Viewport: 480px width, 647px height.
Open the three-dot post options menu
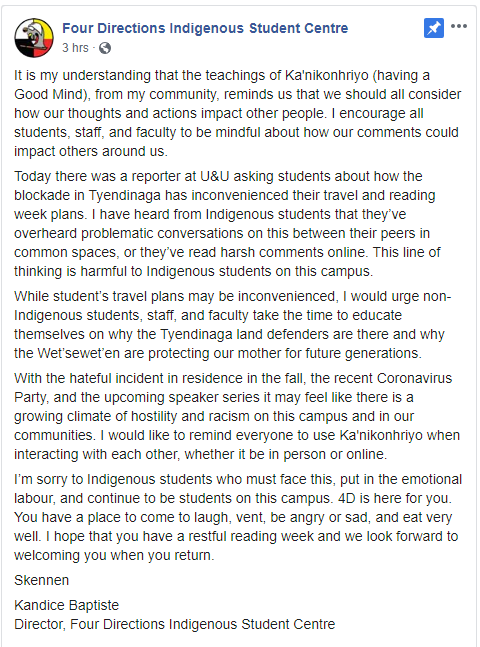pos(459,26)
